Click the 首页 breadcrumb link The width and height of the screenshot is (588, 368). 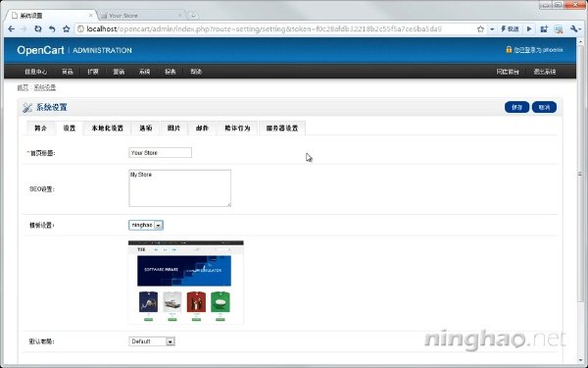pyautogui.click(x=23, y=87)
